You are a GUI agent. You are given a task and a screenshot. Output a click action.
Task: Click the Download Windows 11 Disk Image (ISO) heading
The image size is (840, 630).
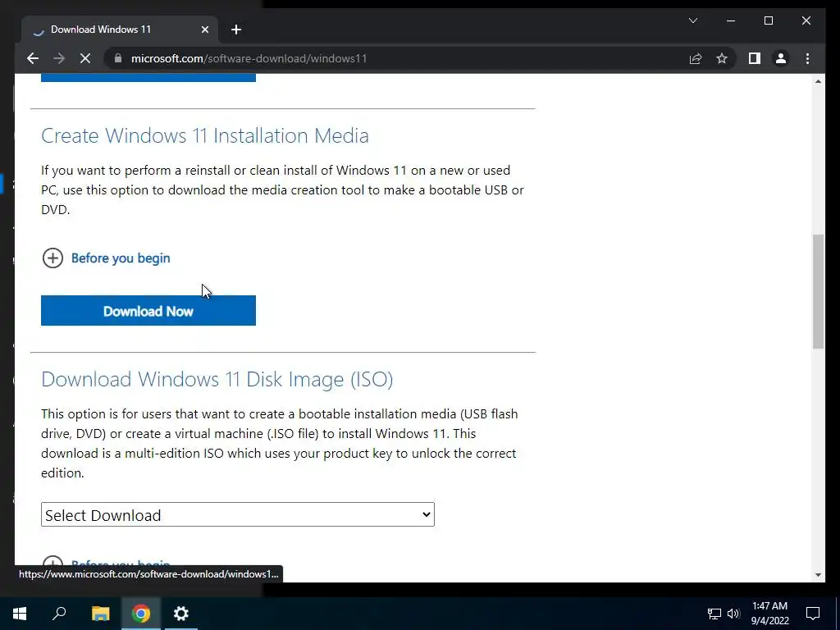[x=217, y=379]
